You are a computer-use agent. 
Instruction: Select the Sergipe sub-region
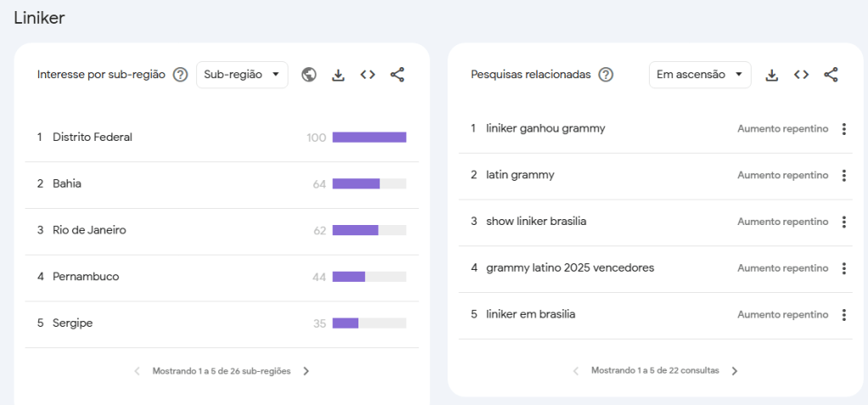point(222,323)
